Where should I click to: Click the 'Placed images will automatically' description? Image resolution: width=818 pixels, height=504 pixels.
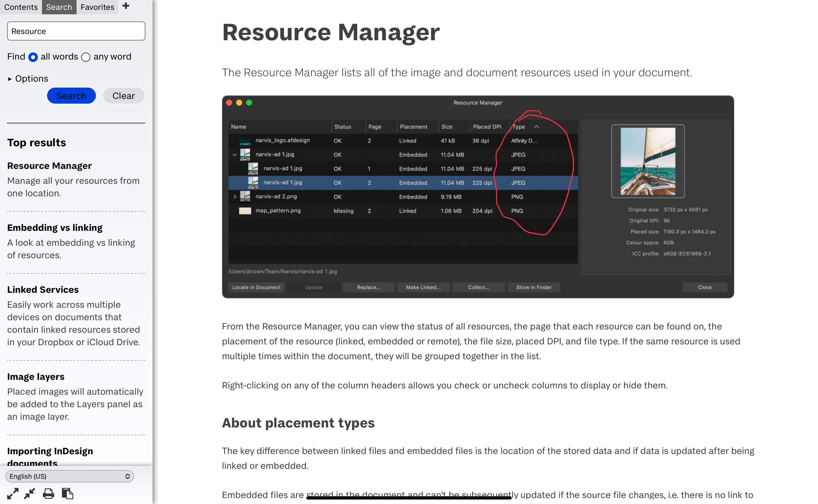pos(75,404)
